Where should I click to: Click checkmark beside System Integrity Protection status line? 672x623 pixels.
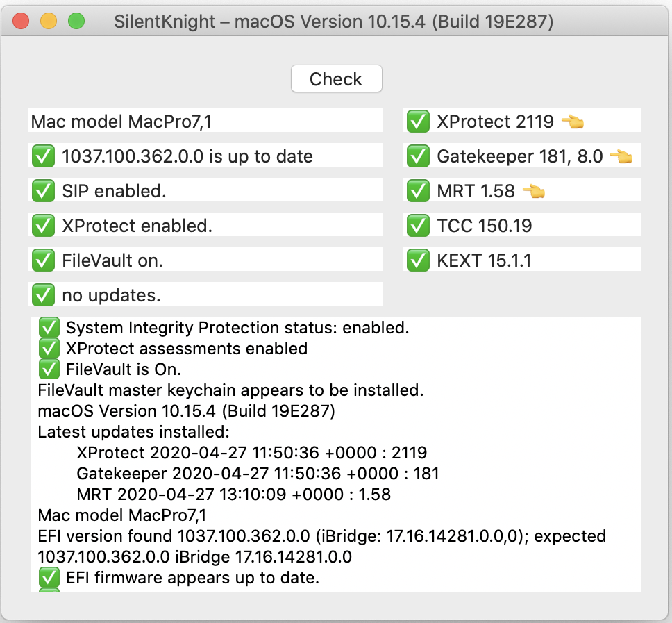coord(49,328)
